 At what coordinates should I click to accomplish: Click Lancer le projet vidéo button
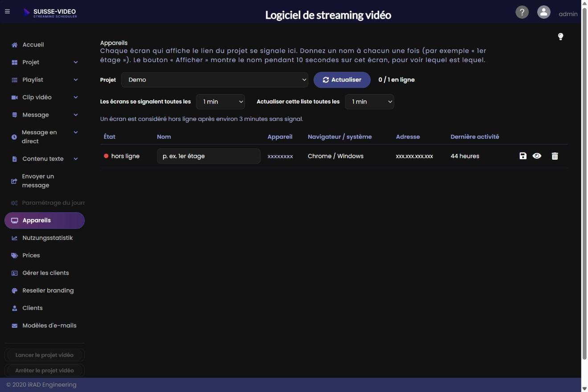click(45, 355)
